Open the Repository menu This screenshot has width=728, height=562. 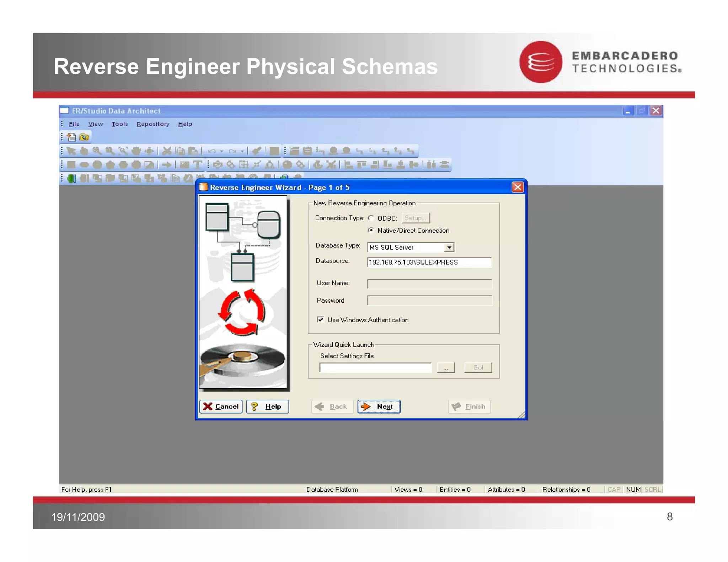click(153, 124)
